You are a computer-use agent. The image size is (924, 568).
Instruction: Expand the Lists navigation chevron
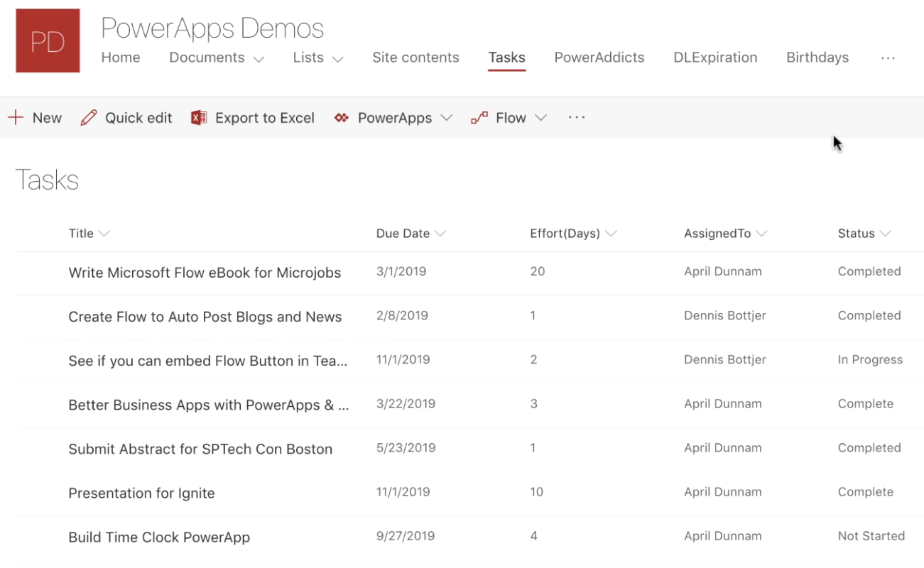[x=337, y=60]
